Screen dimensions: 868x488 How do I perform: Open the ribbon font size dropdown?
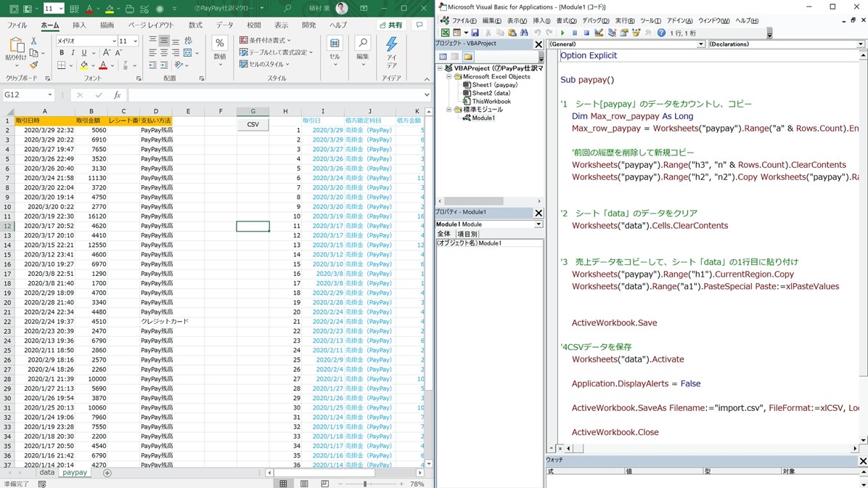point(135,41)
